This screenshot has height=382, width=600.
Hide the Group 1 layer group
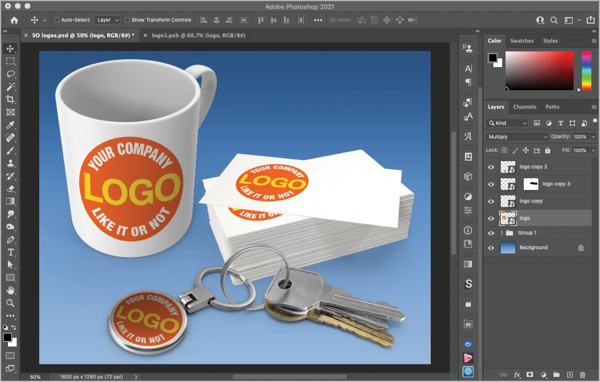click(x=491, y=233)
